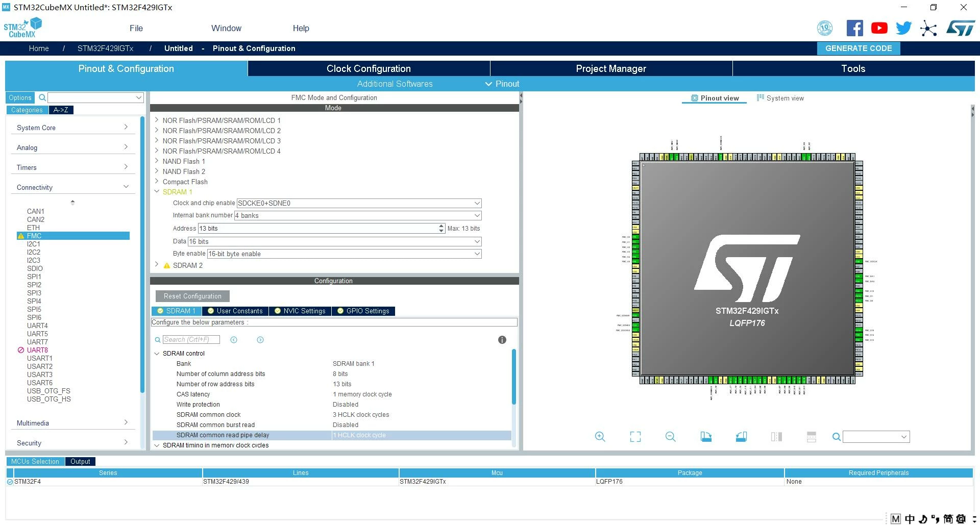This screenshot has height=525, width=980.
Task: Click the warning icon next to FMC
Action: (x=21, y=236)
